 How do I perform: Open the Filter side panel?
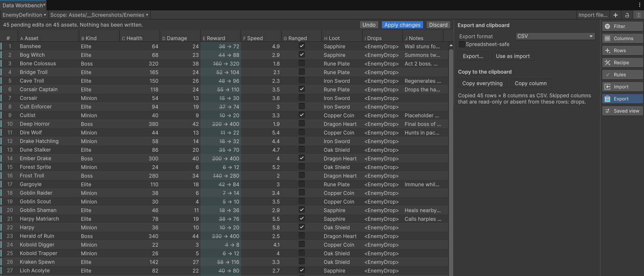click(x=622, y=26)
